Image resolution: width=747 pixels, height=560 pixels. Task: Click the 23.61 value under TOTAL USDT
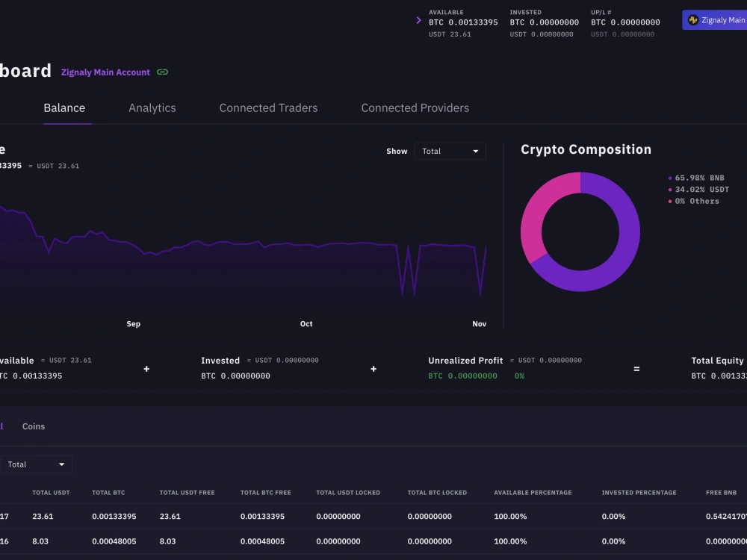pyautogui.click(x=43, y=516)
